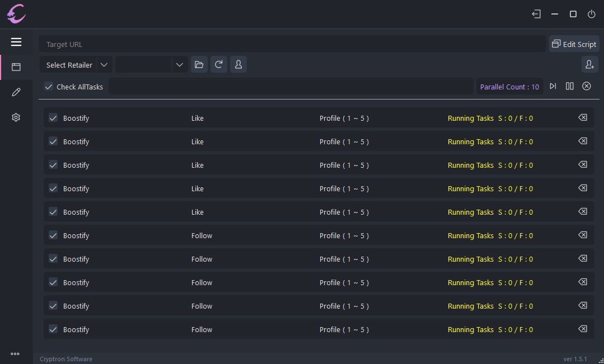Open the empty dropdown next to Select Retailer
The height and width of the screenshot is (364, 604).
coord(152,65)
